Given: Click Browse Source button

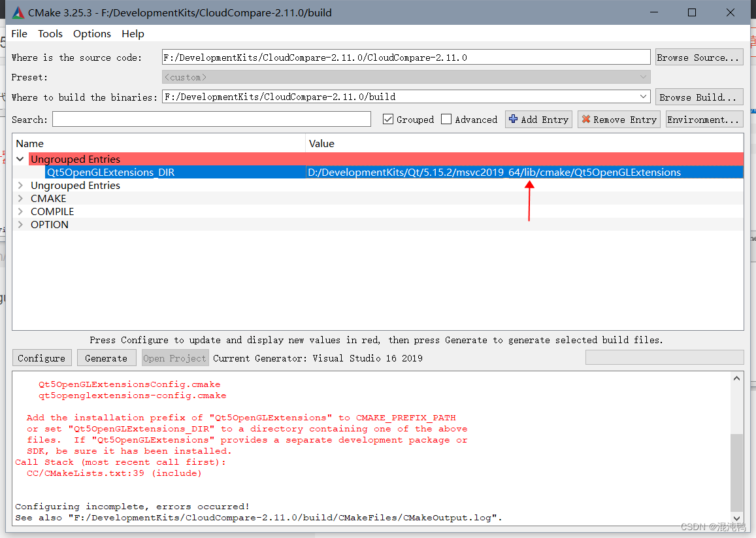Looking at the screenshot, I should [699, 58].
